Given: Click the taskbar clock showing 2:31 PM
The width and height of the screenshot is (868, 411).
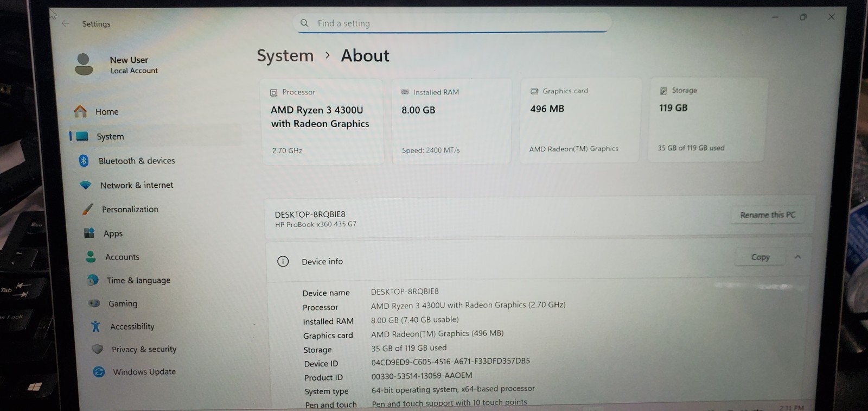Looking at the screenshot, I should [x=792, y=407].
